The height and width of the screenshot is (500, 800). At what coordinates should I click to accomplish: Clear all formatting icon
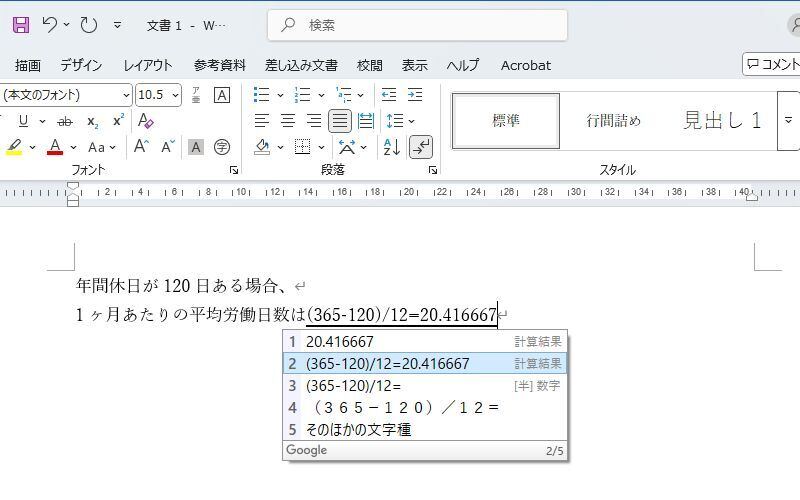(x=145, y=121)
